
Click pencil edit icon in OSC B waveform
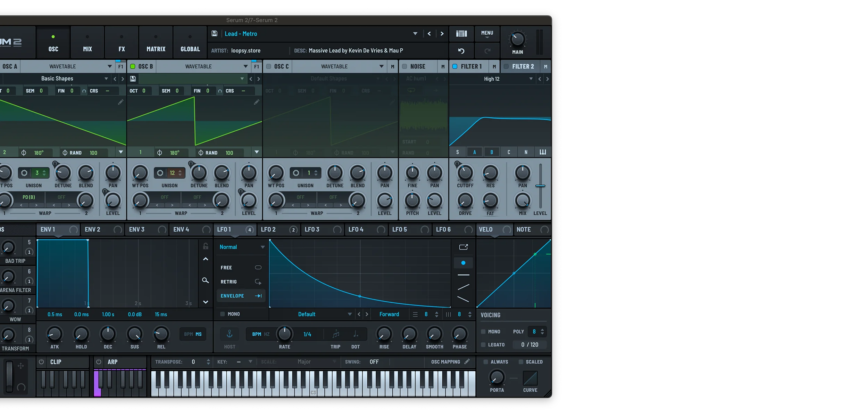click(x=257, y=102)
